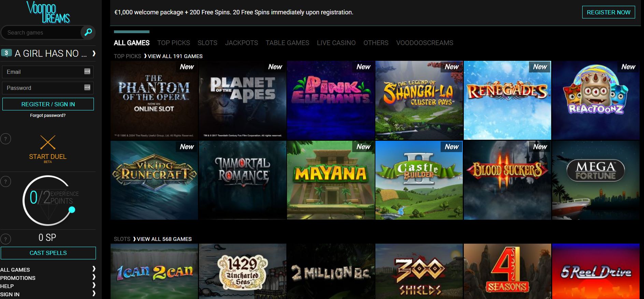Launch the 300 Shields slot
Image resolution: width=644 pixels, height=299 pixels.
pyautogui.click(x=419, y=271)
